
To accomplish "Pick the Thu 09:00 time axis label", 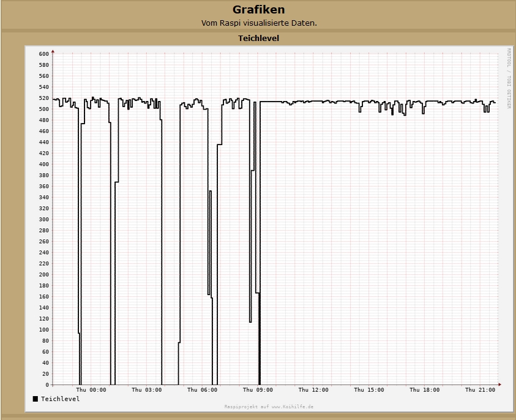I will (x=258, y=389).
